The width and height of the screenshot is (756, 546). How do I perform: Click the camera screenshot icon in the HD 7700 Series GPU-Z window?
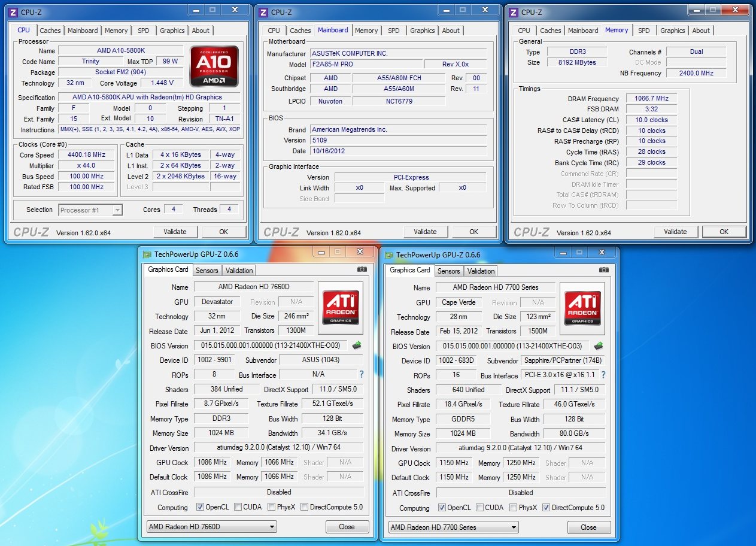pyautogui.click(x=603, y=270)
